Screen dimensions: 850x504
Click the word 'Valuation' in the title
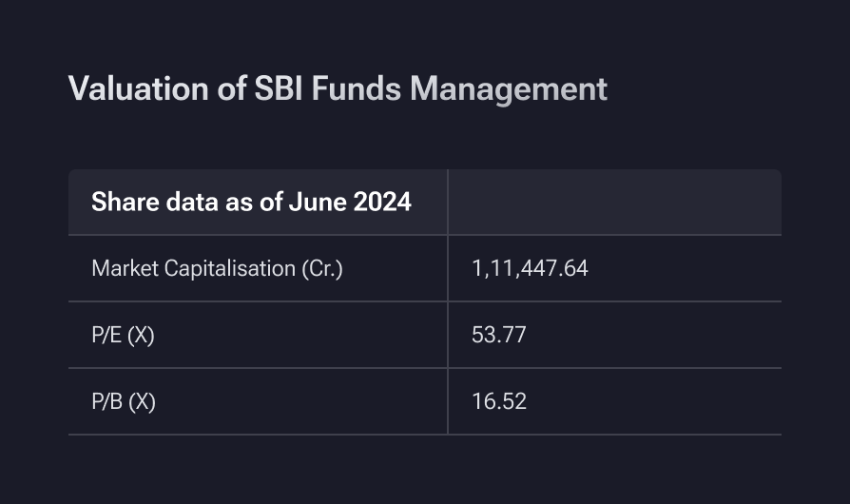click(138, 88)
